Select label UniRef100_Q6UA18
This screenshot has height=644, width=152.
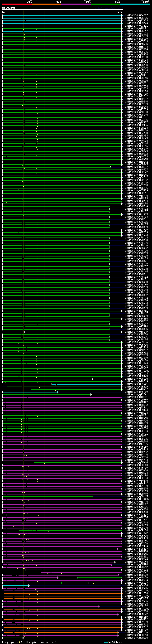[136, 463]
